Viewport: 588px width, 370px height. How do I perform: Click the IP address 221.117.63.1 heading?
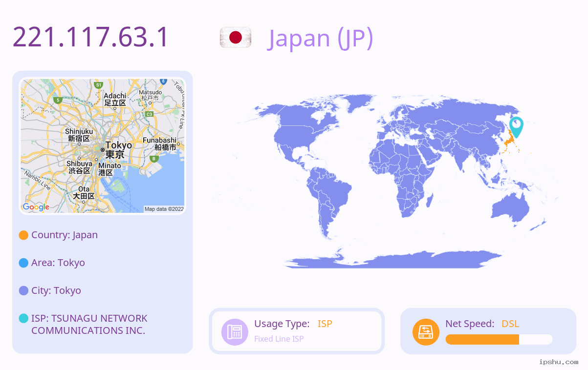(91, 37)
